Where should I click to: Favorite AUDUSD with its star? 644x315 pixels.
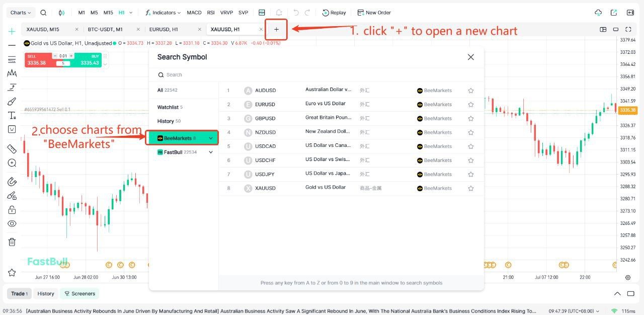click(471, 91)
